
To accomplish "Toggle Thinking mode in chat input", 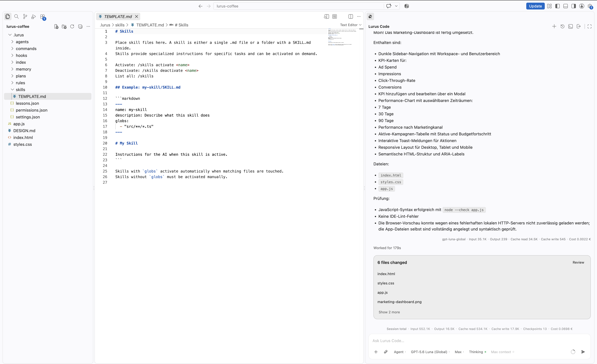I will [477, 352].
